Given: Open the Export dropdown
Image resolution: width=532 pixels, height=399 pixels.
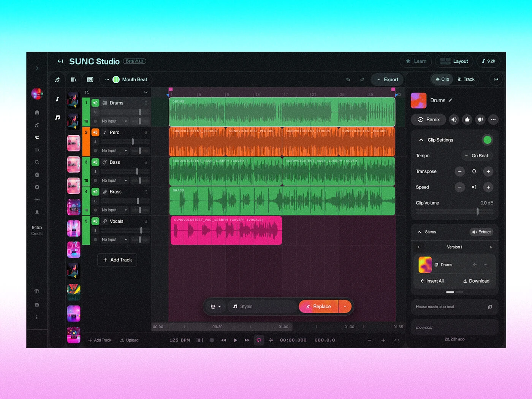Looking at the screenshot, I should [x=387, y=79].
